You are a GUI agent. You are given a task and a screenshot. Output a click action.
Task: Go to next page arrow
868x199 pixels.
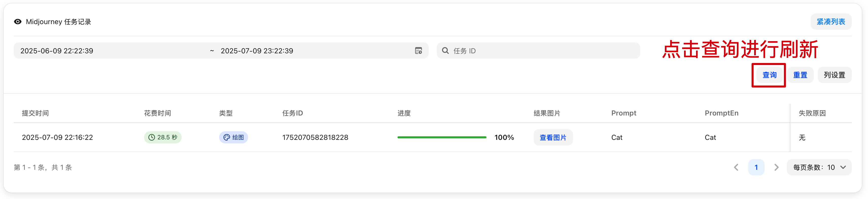(x=776, y=167)
